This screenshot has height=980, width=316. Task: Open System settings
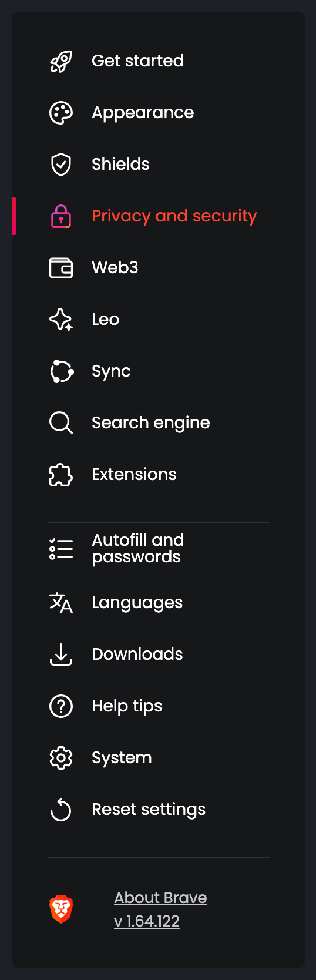[159, 758]
